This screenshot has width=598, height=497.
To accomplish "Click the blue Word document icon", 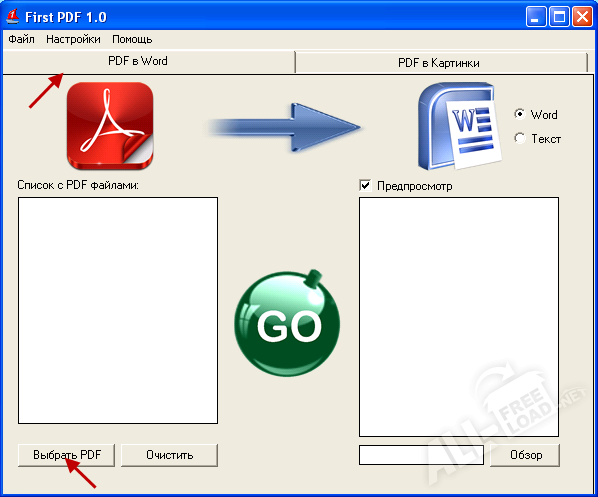I will tap(460, 126).
